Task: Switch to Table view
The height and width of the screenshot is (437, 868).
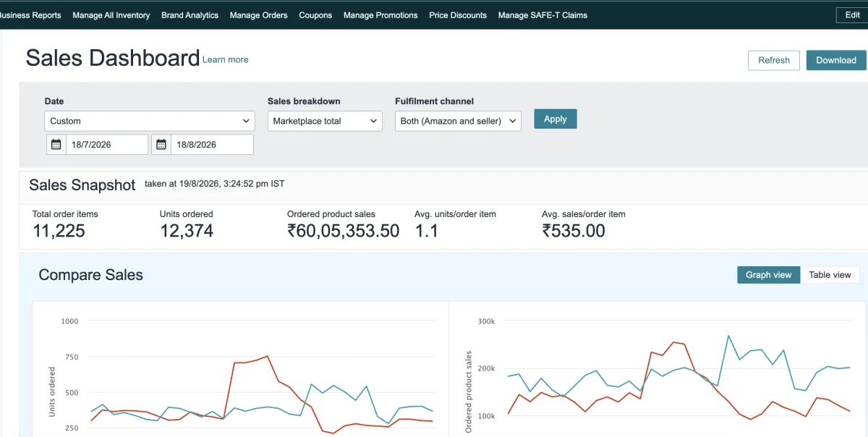Action: (x=830, y=275)
